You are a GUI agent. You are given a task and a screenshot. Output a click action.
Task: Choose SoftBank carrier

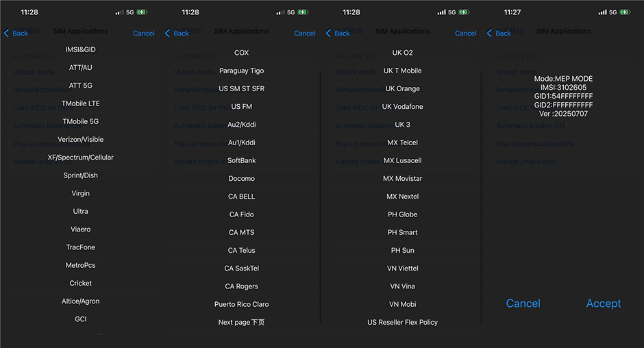tap(241, 161)
